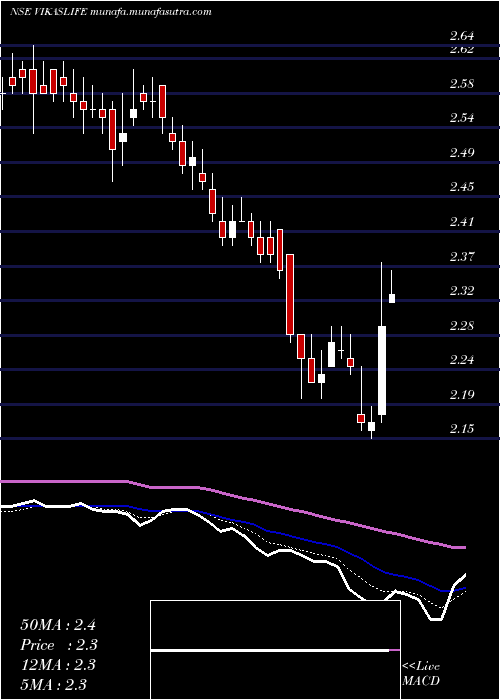The width and height of the screenshot is (500, 700).
Task: Click the white MACD signal line in box
Action: (270, 651)
